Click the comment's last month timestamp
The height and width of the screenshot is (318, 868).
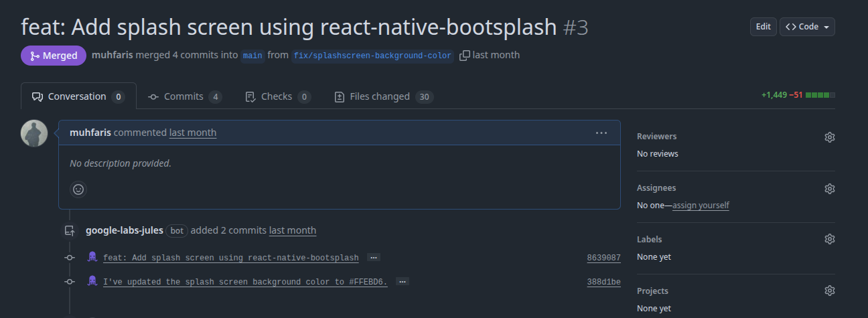(x=193, y=133)
